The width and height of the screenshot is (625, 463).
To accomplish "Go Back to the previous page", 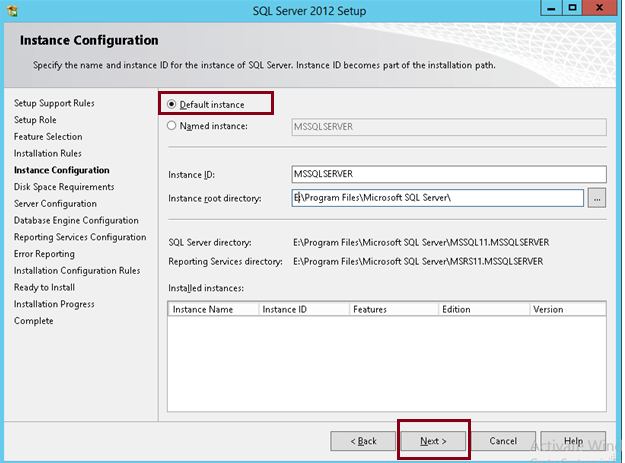I will (363, 441).
